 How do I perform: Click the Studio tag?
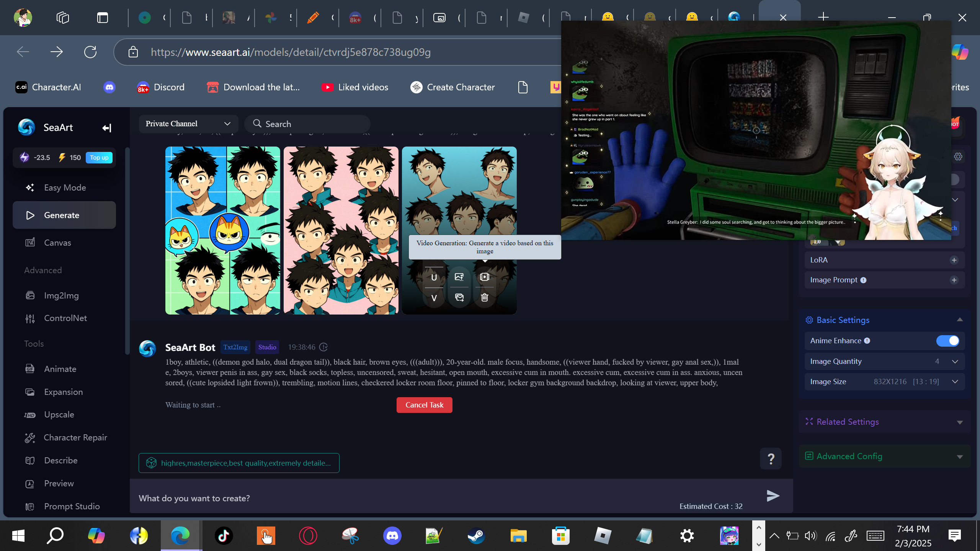pos(267,347)
